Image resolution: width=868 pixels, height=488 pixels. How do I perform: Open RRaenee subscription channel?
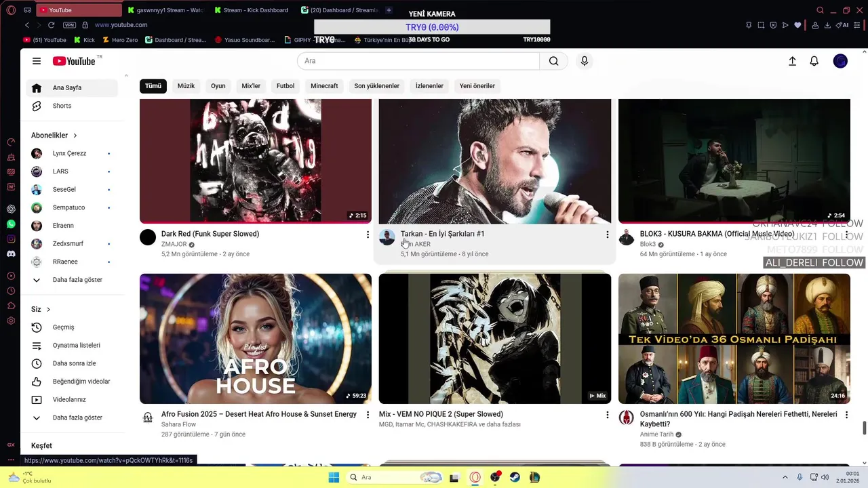coord(72,262)
